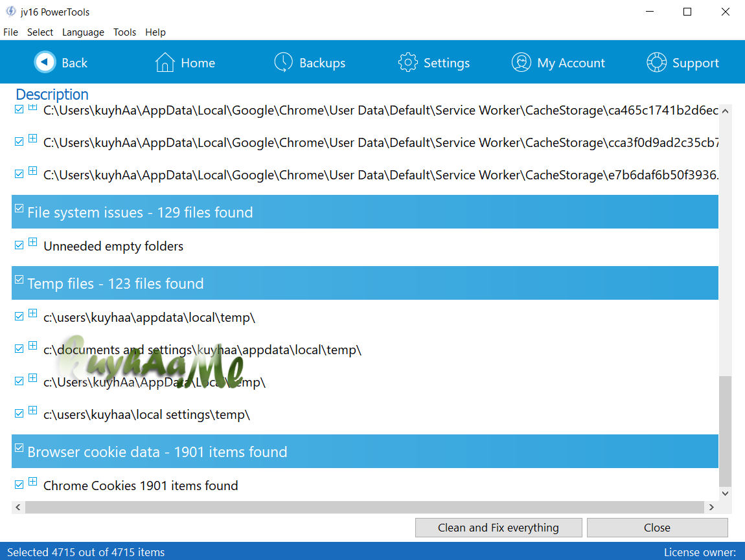The width and height of the screenshot is (745, 560).
Task: Click the Clean and Fix everything button
Action: click(498, 528)
